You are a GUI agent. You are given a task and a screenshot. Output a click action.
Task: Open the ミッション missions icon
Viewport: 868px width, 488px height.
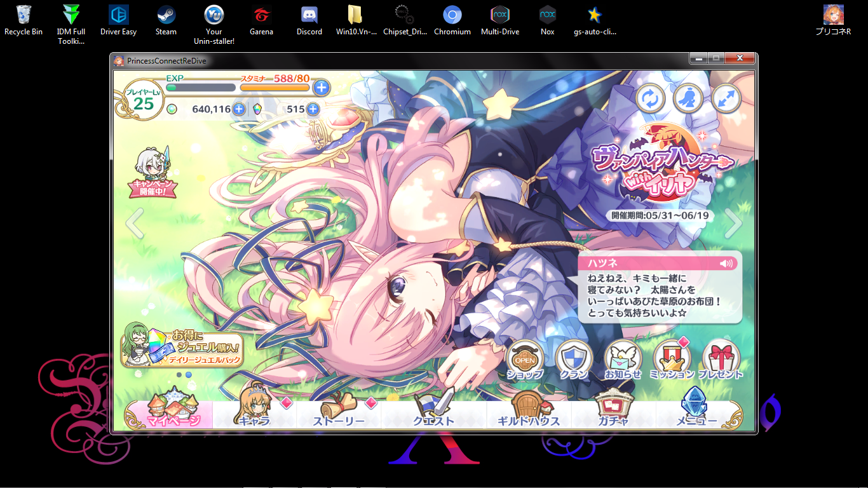pyautogui.click(x=672, y=360)
